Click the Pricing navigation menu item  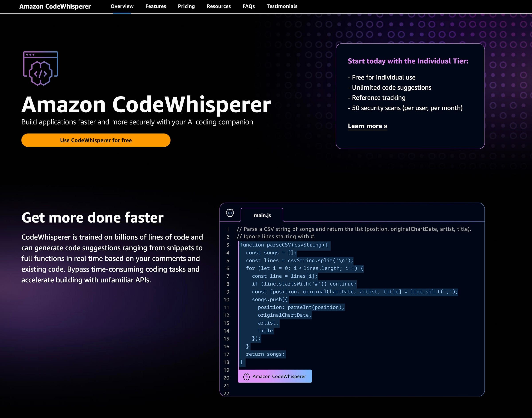point(186,6)
